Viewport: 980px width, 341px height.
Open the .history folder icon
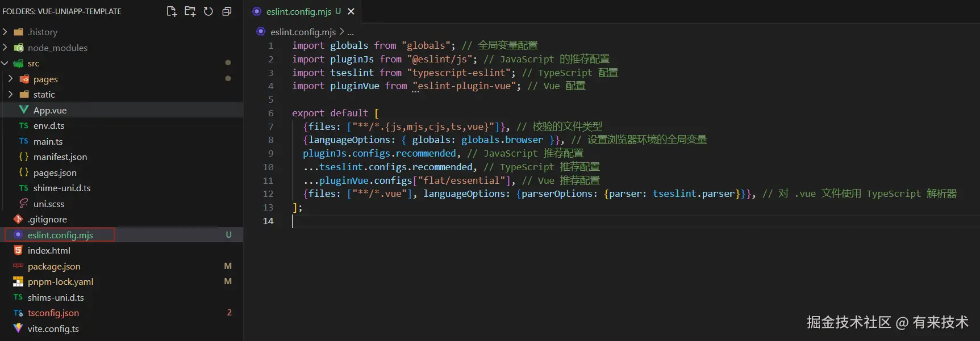(18, 32)
